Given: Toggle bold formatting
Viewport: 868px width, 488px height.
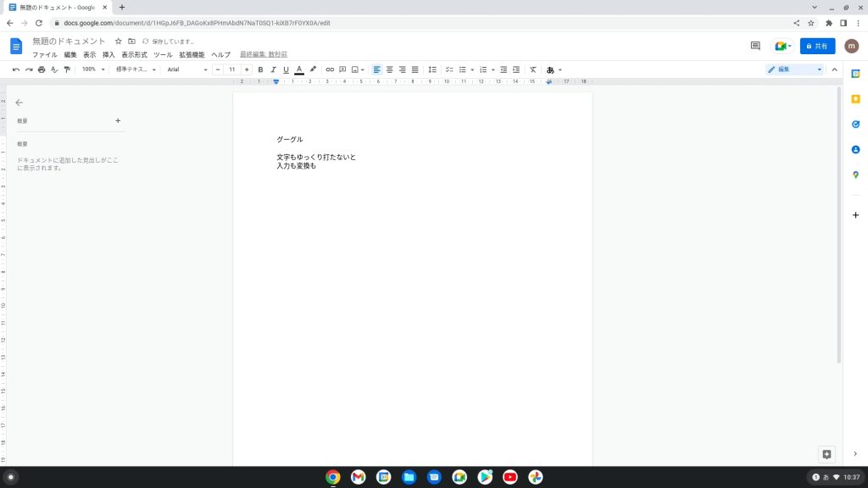Looking at the screenshot, I should [260, 69].
